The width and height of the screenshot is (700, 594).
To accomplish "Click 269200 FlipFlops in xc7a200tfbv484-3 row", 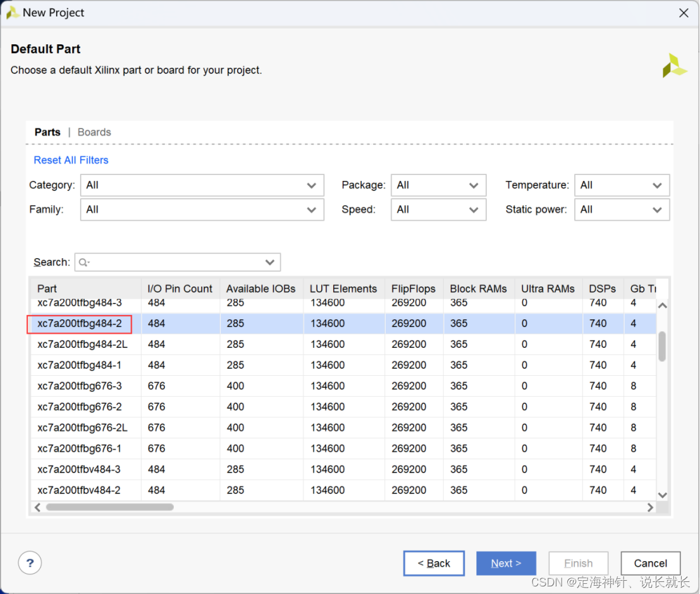I will click(x=409, y=470).
